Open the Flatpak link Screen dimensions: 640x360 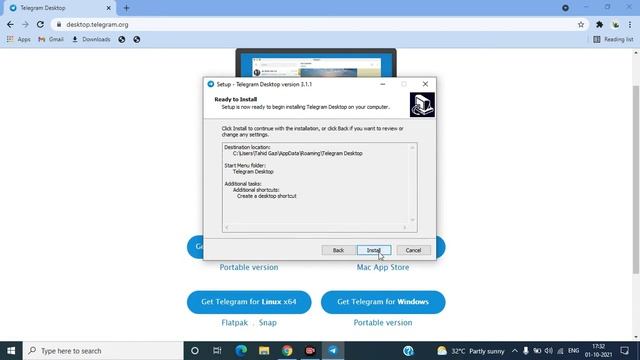(235, 322)
